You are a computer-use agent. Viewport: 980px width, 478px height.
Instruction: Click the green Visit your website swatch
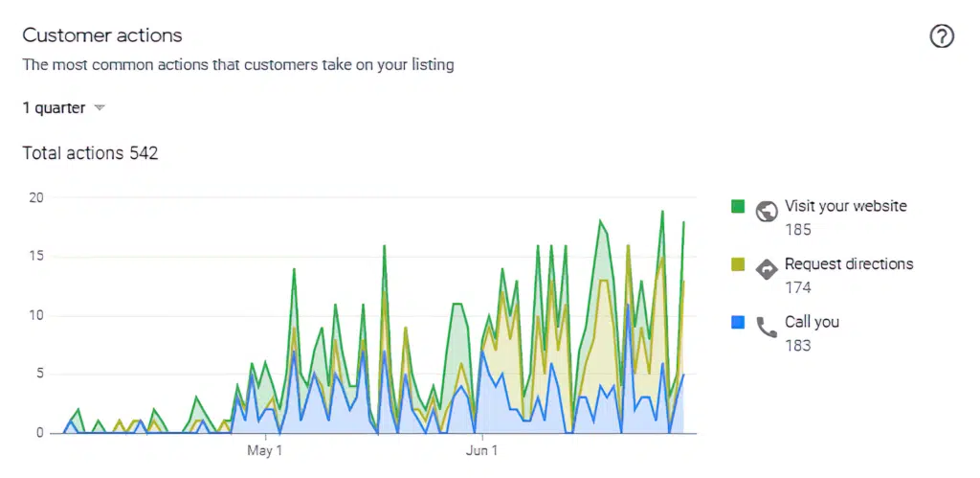click(738, 206)
